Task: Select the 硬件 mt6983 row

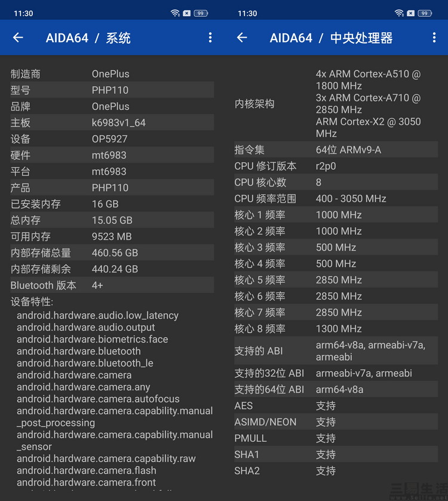Action: coord(112,155)
